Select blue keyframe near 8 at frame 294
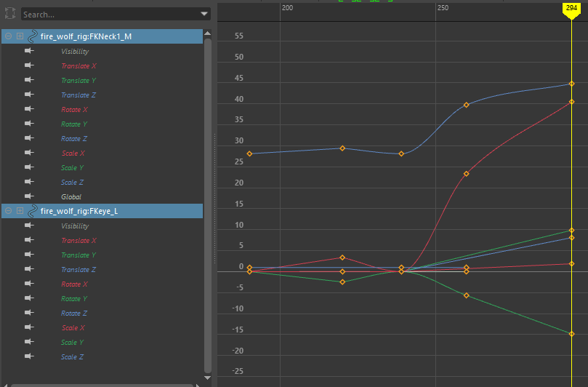588x387 pixels. coord(571,238)
